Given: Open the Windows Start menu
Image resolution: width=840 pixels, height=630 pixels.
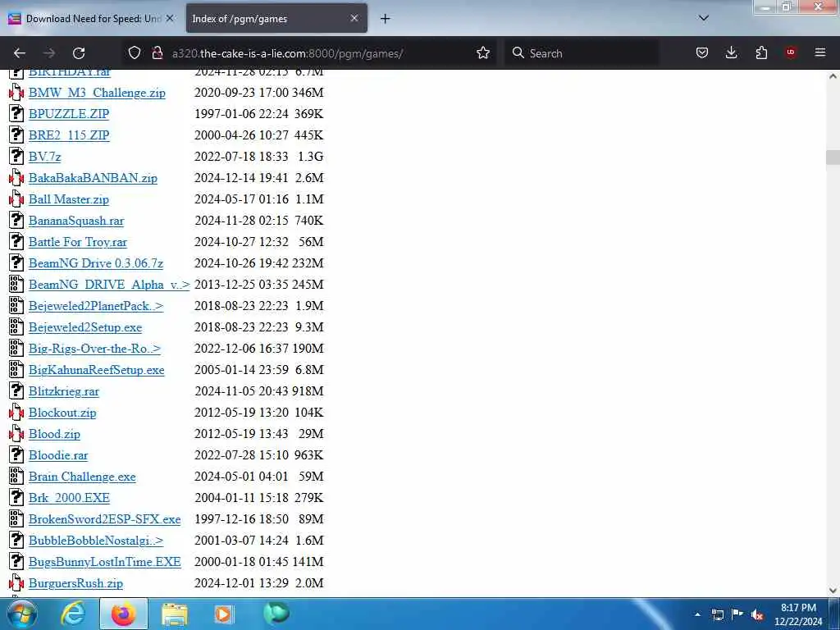Looking at the screenshot, I should 22,614.
